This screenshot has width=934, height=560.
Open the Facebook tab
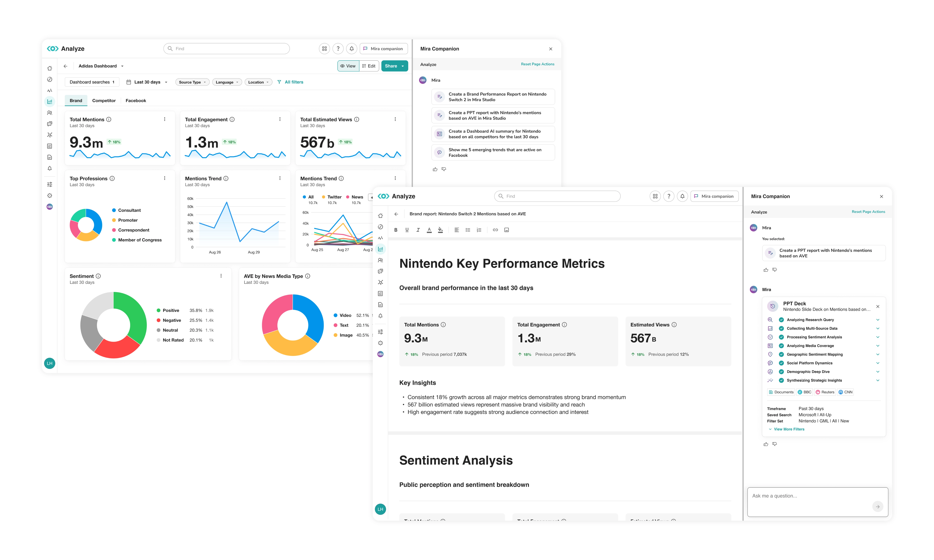135,101
